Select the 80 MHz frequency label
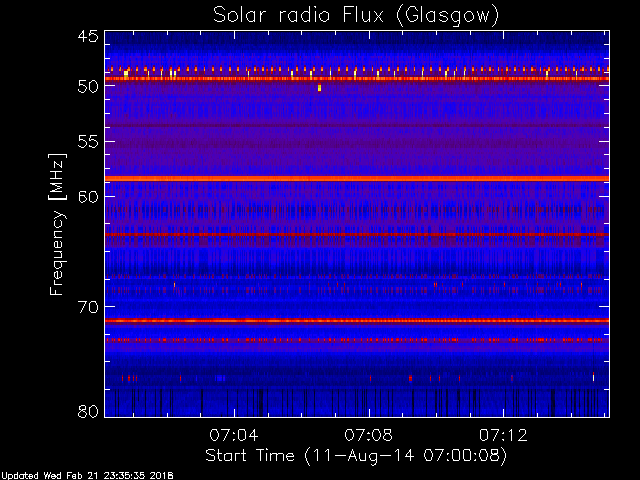 point(88,411)
